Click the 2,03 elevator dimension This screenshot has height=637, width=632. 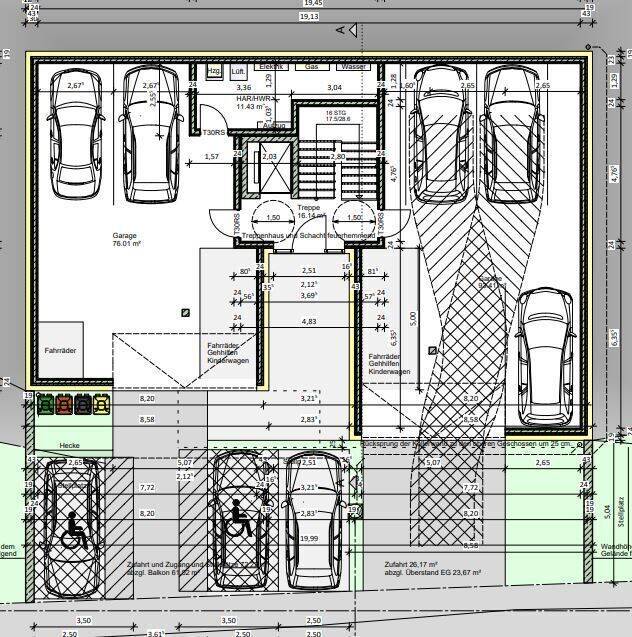click(x=269, y=156)
